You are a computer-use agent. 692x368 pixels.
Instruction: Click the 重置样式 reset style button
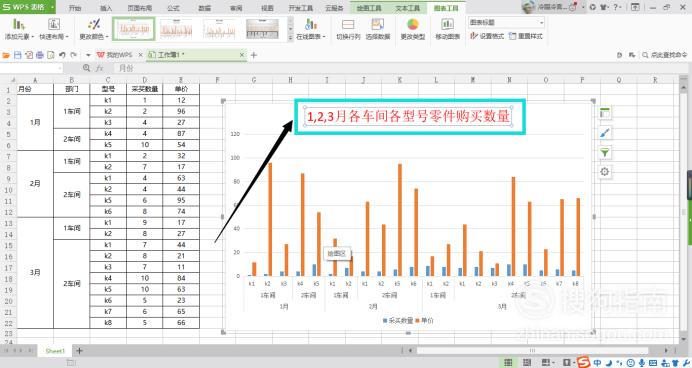(x=526, y=36)
